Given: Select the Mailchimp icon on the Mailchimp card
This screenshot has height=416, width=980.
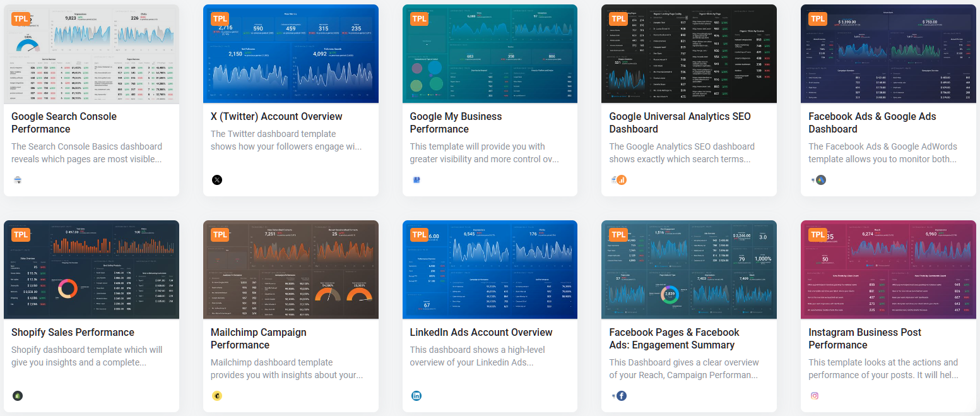Looking at the screenshot, I should pyautogui.click(x=217, y=396).
